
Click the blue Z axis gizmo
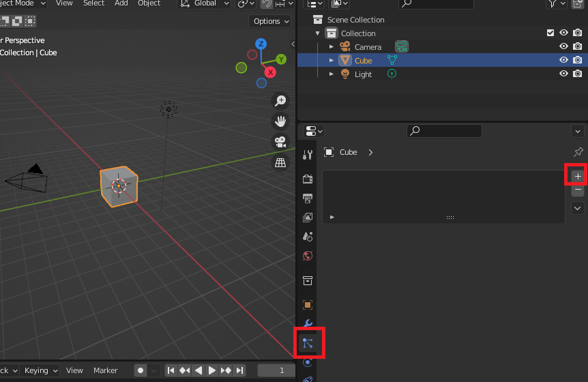tap(261, 44)
